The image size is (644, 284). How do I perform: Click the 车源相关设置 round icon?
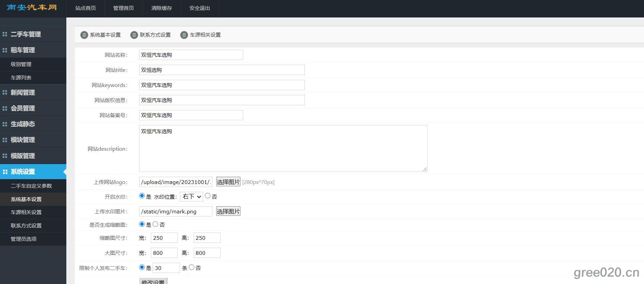(184, 35)
